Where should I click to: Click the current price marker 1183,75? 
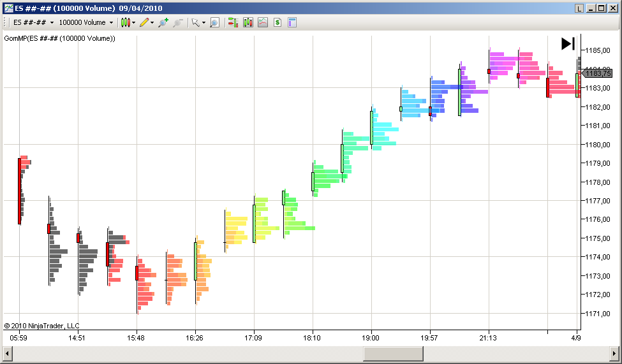[597, 73]
